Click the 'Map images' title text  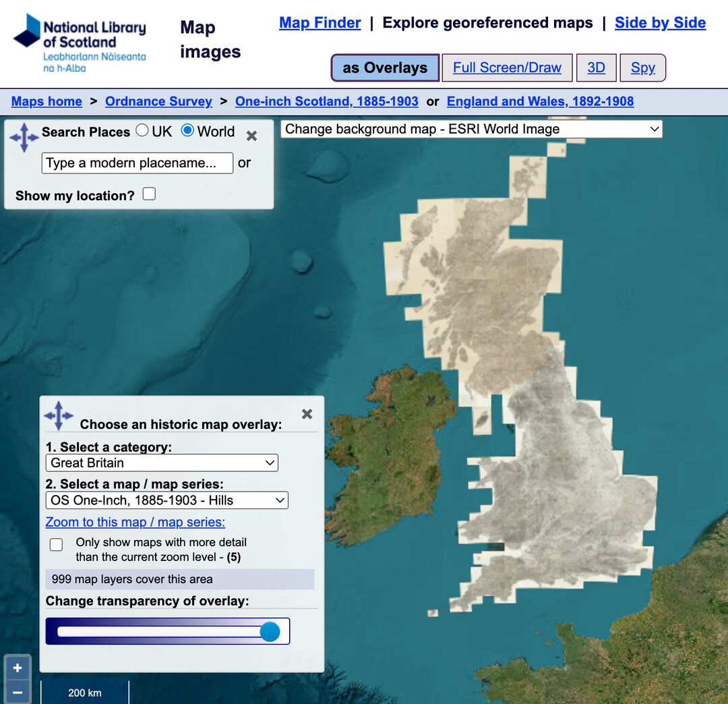210,40
